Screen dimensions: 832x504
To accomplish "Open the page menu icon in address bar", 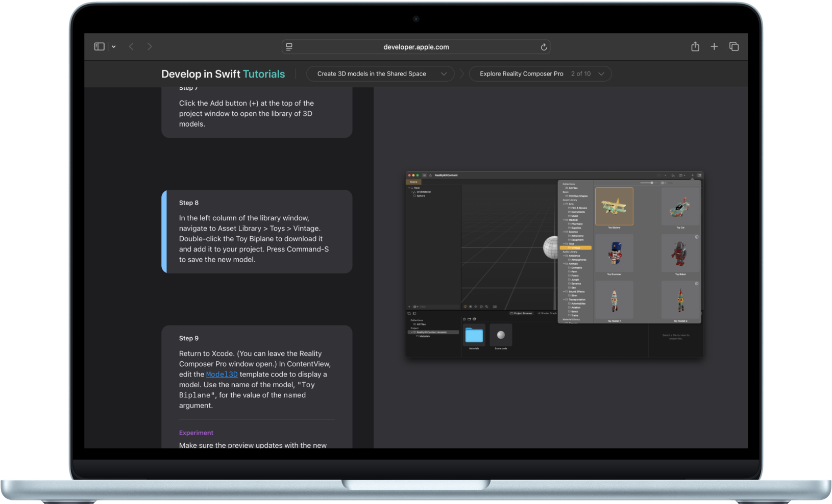I will (x=289, y=47).
